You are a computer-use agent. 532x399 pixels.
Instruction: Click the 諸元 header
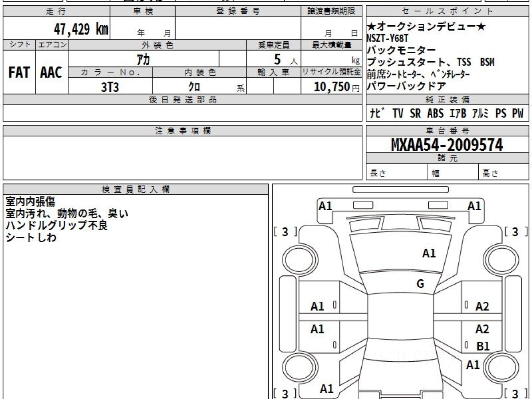click(447, 158)
